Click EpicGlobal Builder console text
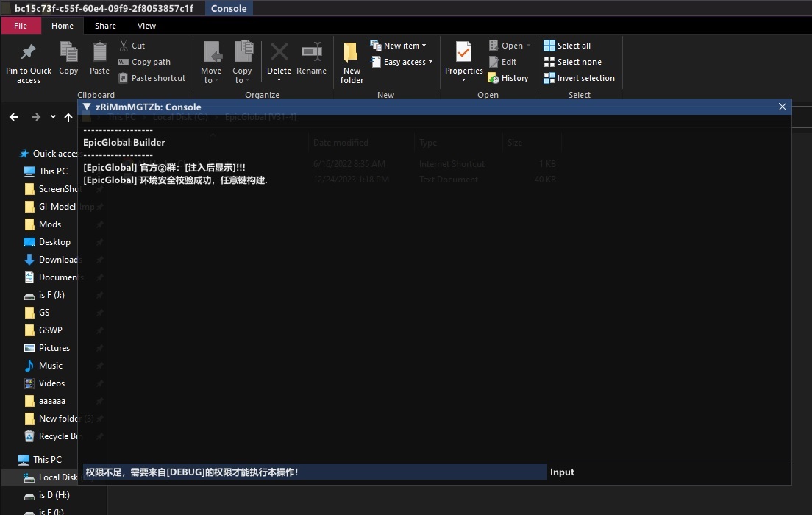812x515 pixels. click(124, 143)
